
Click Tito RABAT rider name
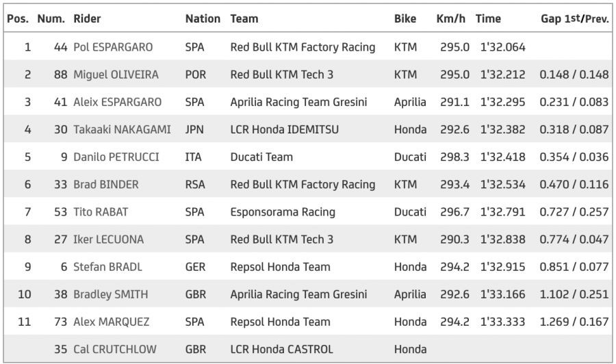101,211
